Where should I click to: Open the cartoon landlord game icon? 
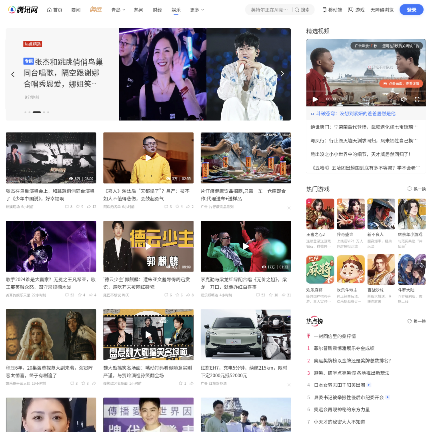[351, 270]
